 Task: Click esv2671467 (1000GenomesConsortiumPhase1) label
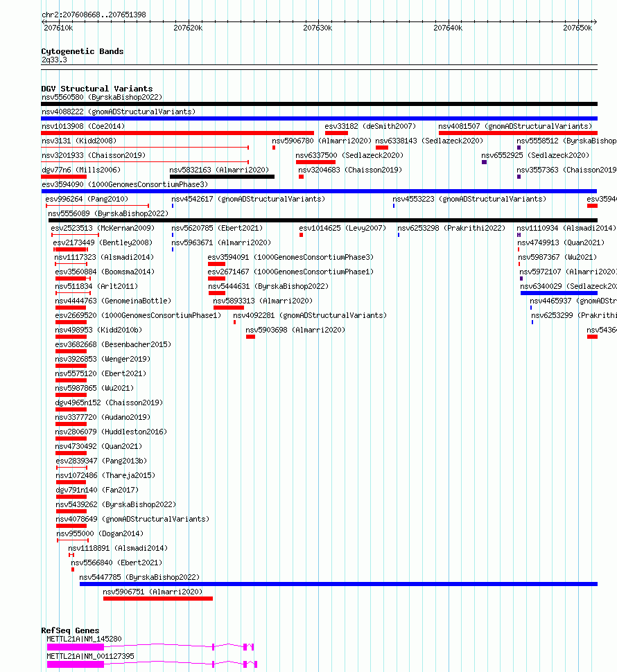click(290, 272)
